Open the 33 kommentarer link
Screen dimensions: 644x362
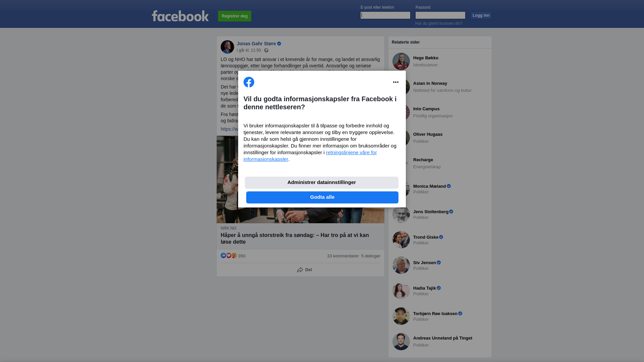[343, 256]
